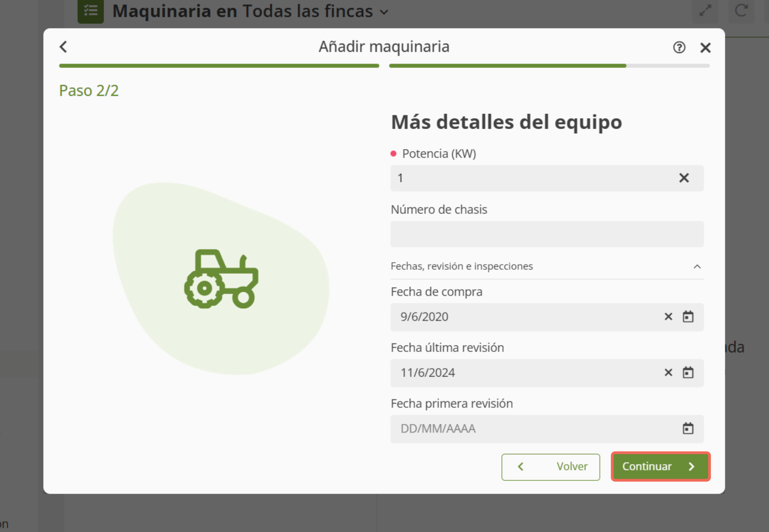Click the second progress bar segment
769x532 pixels.
(549, 66)
